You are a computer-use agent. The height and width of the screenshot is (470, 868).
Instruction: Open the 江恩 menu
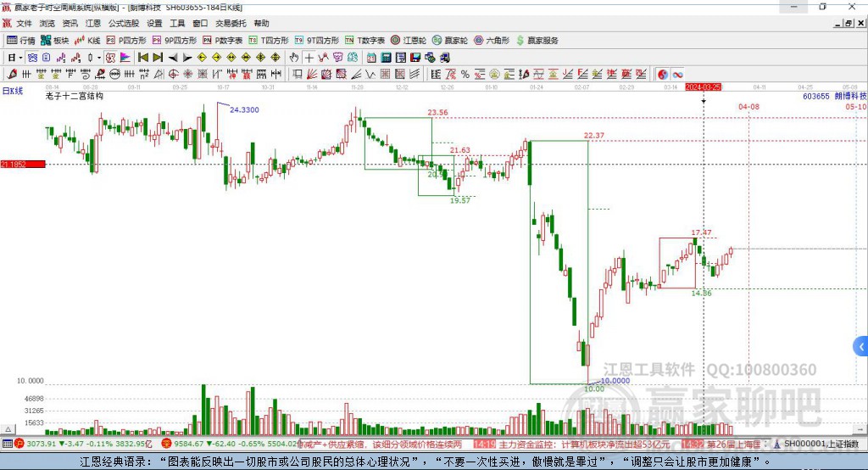pos(93,23)
